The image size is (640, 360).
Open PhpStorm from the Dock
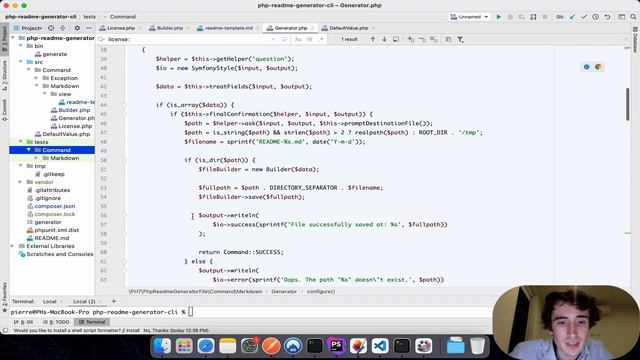(336, 346)
